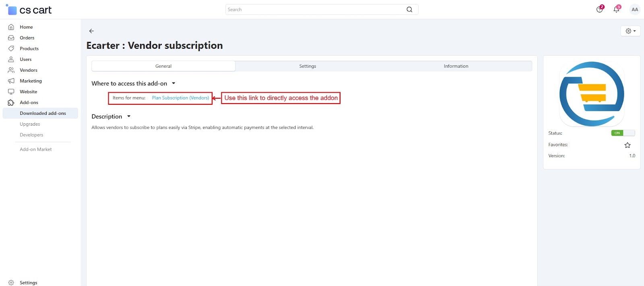Select Developers in the sidebar

tap(31, 135)
